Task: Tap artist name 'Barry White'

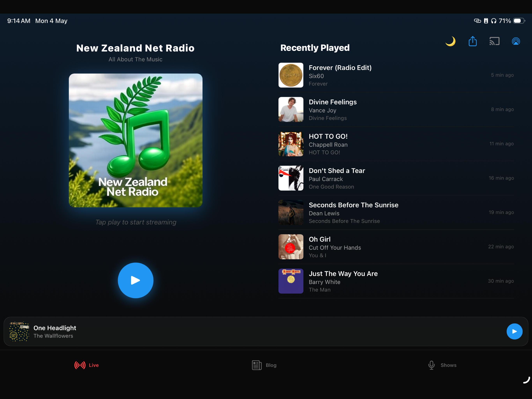Action: tap(324, 282)
